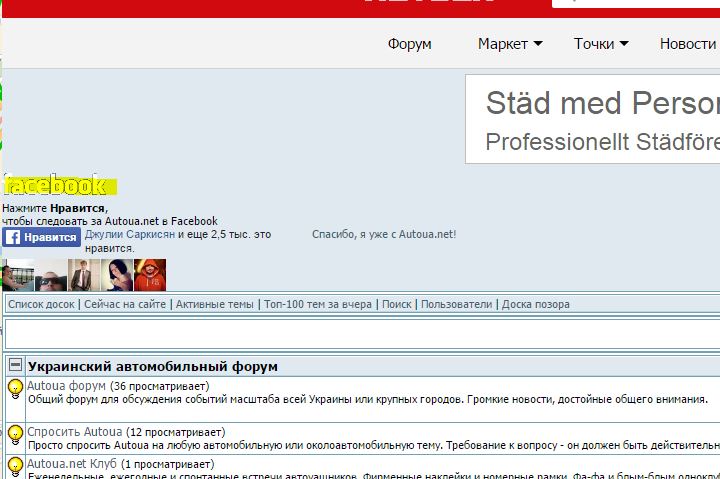Screen dimensions: 720x479
Task: Click the red-hooded follower profile photo
Action: coord(150,275)
